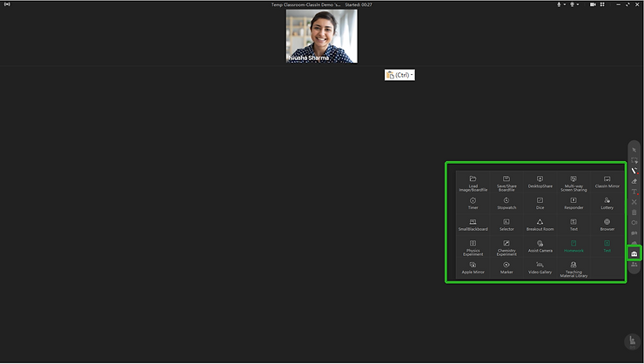
Task: Launch the Stopwatch tool
Action: (x=506, y=203)
